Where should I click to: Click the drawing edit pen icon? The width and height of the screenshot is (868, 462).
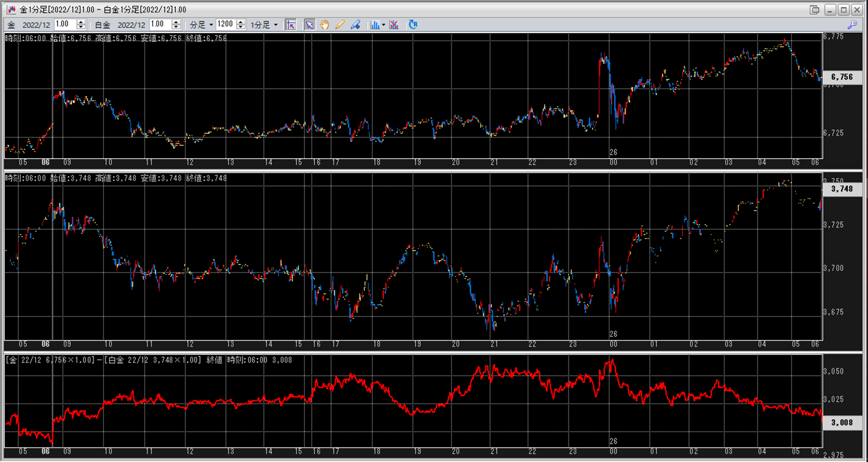click(x=355, y=25)
